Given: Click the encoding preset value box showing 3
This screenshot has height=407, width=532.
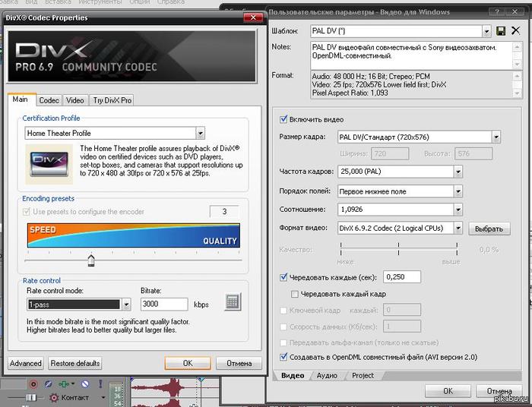Looking at the screenshot, I should click(x=224, y=211).
